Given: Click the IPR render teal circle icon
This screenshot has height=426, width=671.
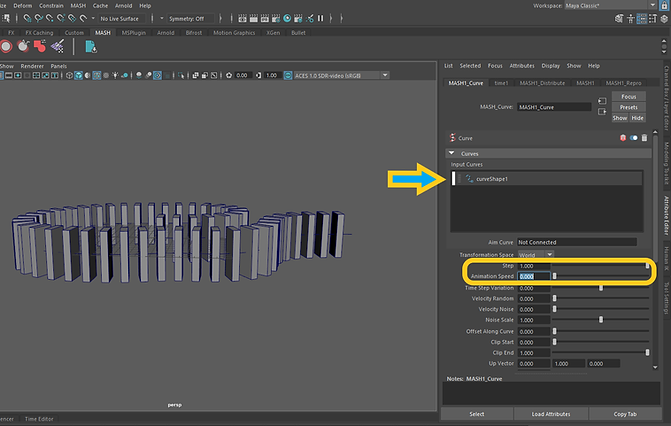Looking at the screenshot, I should [287, 18].
